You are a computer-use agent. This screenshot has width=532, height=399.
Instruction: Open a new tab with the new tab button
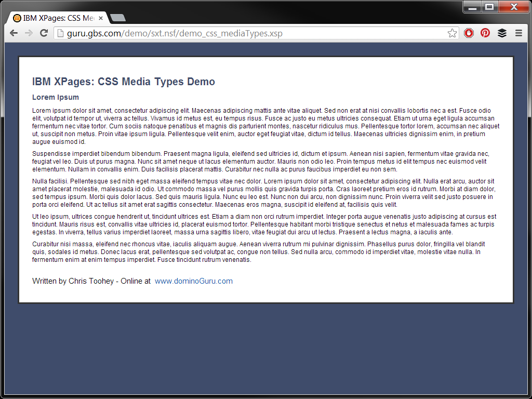coord(118,18)
